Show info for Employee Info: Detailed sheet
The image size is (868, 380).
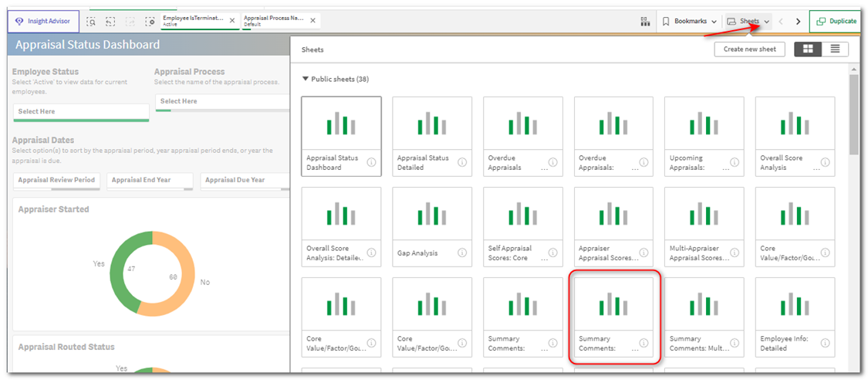(x=826, y=343)
